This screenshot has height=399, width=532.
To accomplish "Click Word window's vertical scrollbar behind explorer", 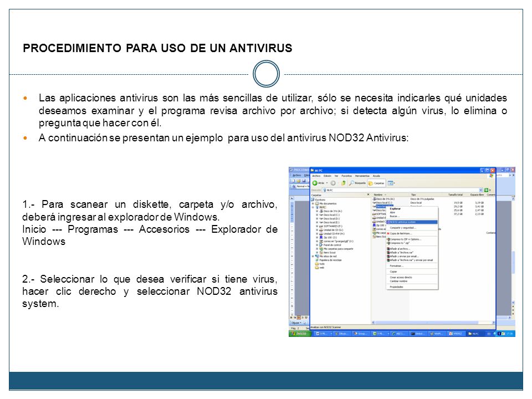I will (513, 251).
